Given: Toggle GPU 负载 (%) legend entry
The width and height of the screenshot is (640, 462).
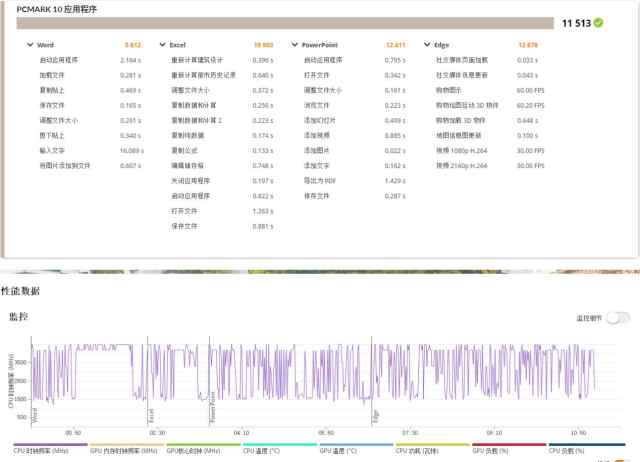Looking at the screenshot, I should 509,448.
